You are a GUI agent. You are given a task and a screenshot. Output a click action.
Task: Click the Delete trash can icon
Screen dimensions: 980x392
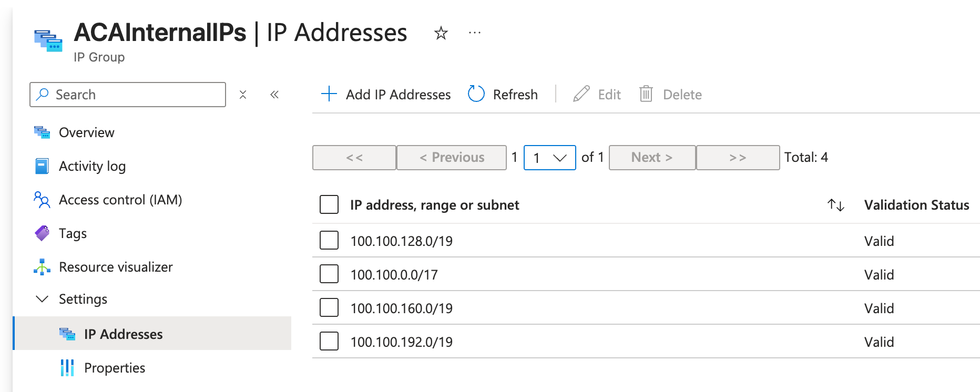pyautogui.click(x=646, y=94)
